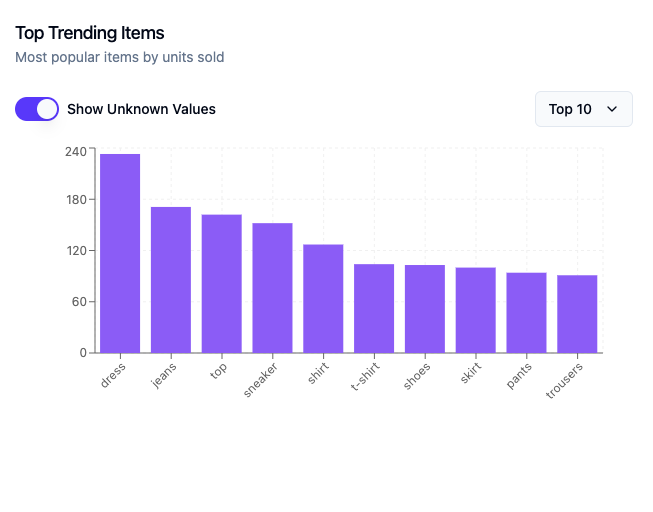653x512 pixels.
Task: Click the dress bar in chart
Action: click(x=120, y=253)
